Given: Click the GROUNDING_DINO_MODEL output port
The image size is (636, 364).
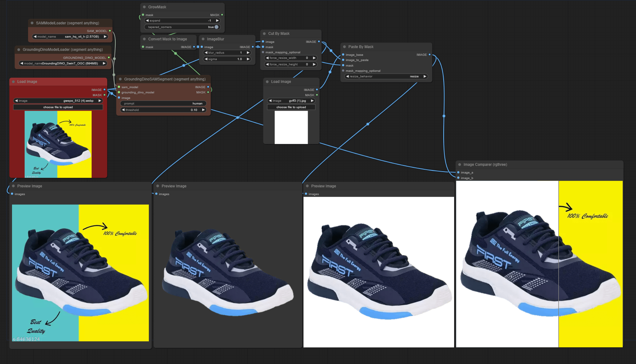Looking at the screenshot, I should pos(109,58).
